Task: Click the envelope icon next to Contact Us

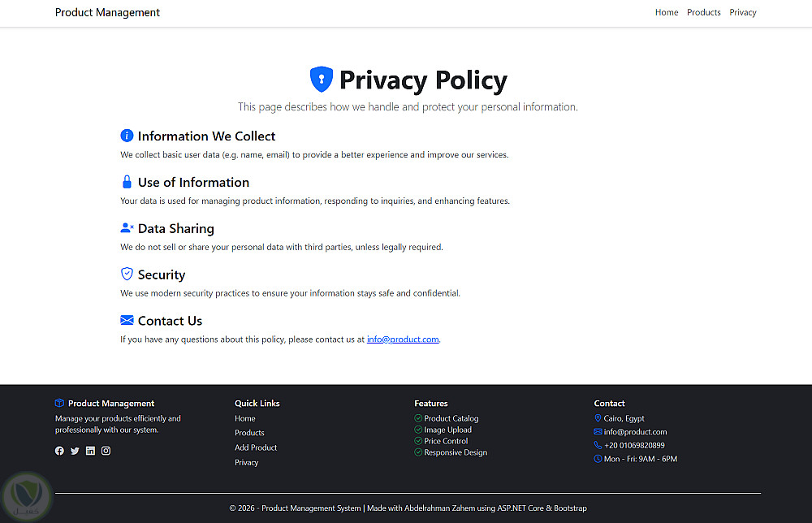Action: 127,320
